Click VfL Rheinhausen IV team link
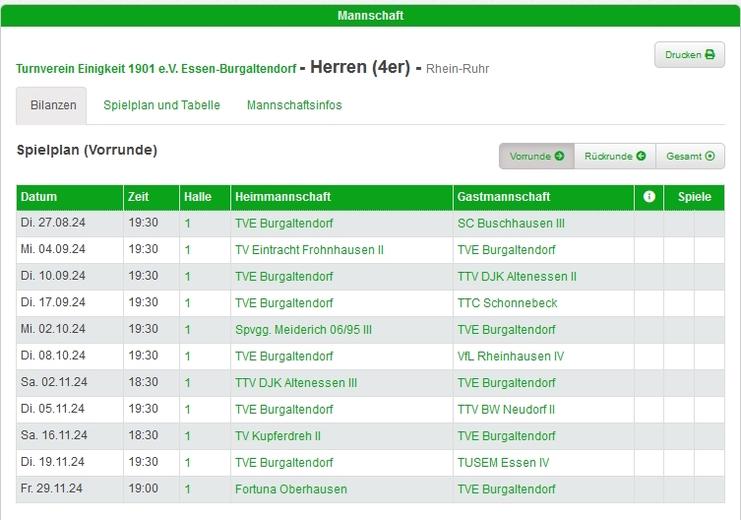Viewport: 741px width, 520px height. 510,356
